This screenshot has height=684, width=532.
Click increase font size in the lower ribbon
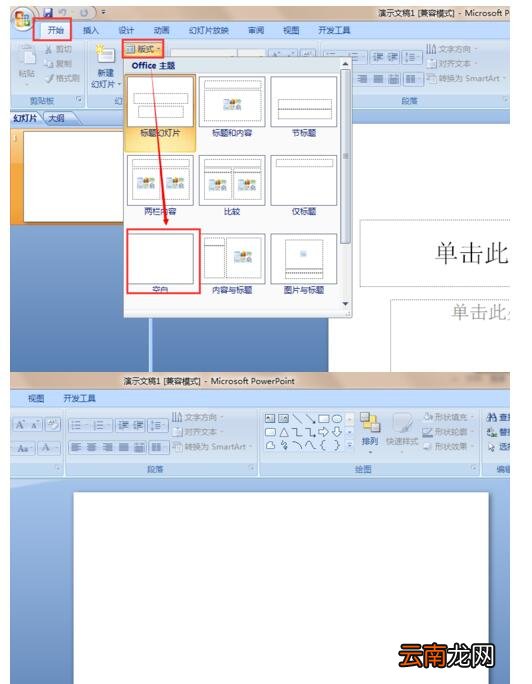(x=20, y=424)
